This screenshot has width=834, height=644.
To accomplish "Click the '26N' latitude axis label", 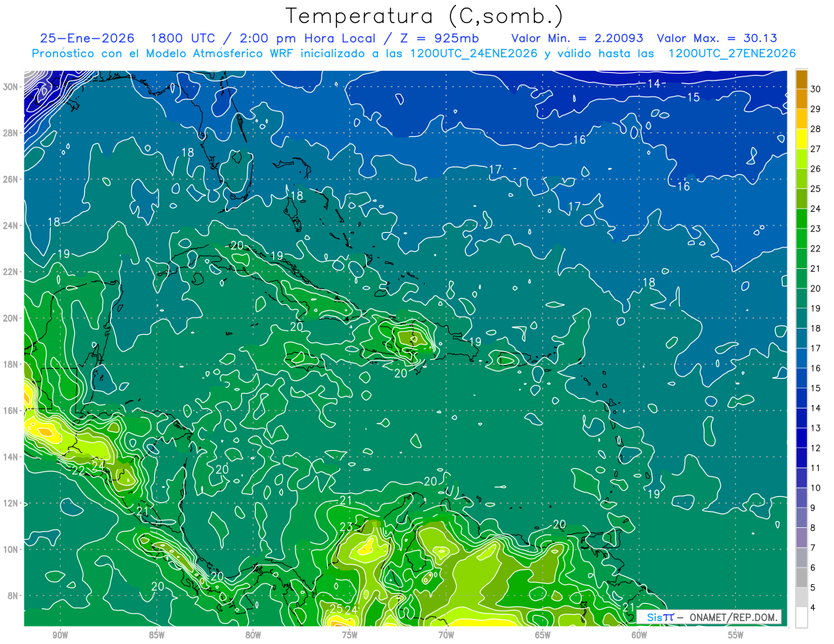I will click(11, 179).
